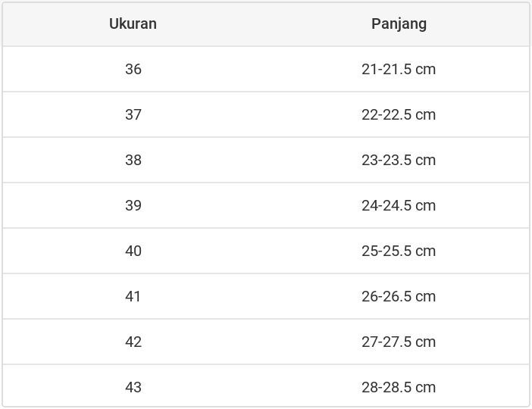Select the 23-23.5 cm cell
The height and width of the screenshot is (409, 532).
(399, 160)
